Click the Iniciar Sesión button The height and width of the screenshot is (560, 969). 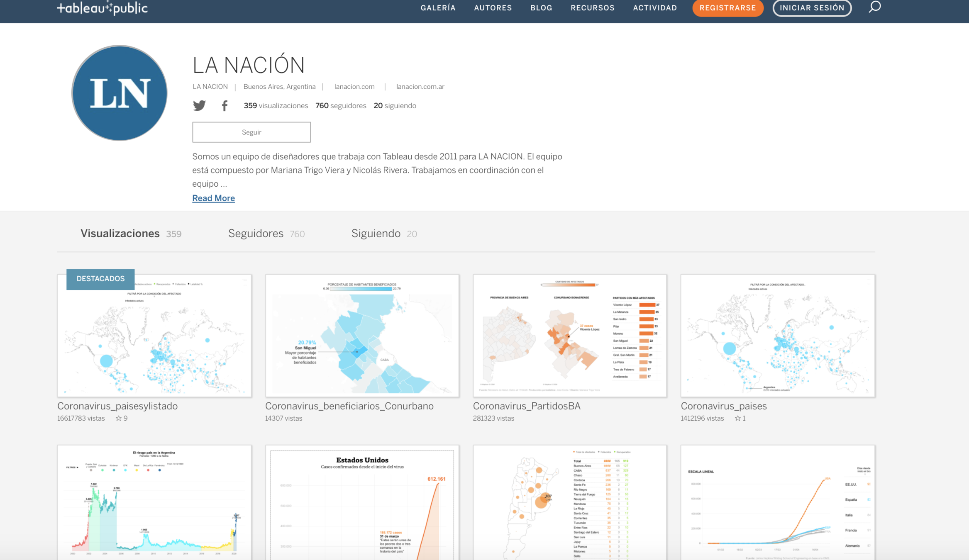point(811,8)
